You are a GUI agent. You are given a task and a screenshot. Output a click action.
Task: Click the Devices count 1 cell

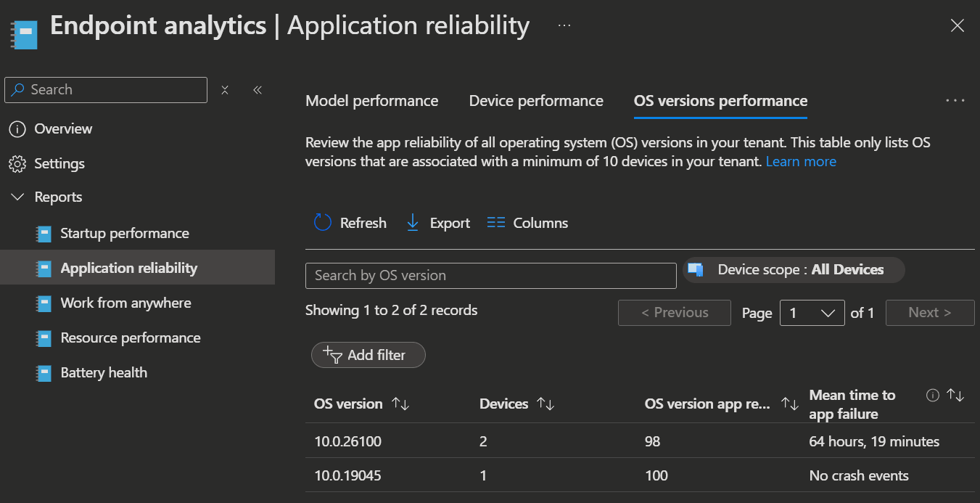pyautogui.click(x=483, y=476)
